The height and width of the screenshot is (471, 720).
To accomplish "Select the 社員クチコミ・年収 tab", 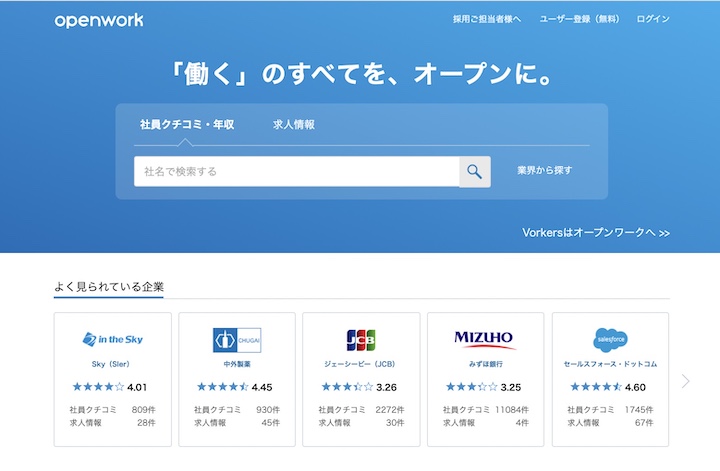I will point(187,125).
